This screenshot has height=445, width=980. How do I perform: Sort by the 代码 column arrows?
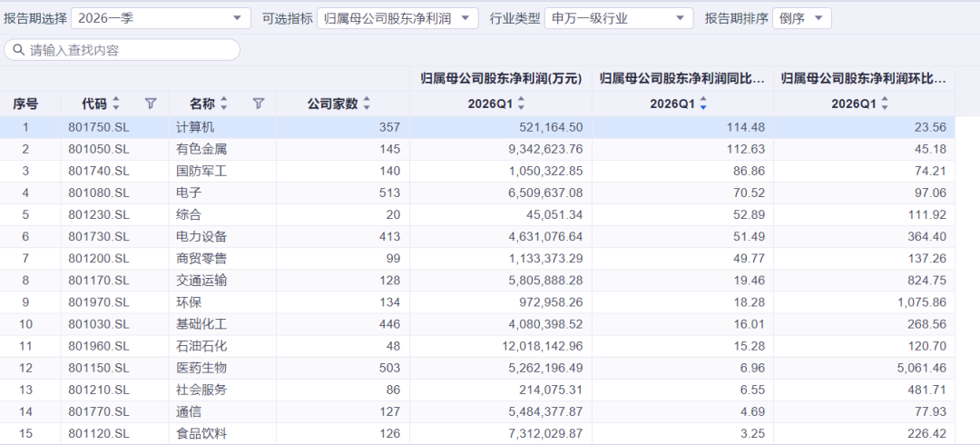click(x=115, y=104)
